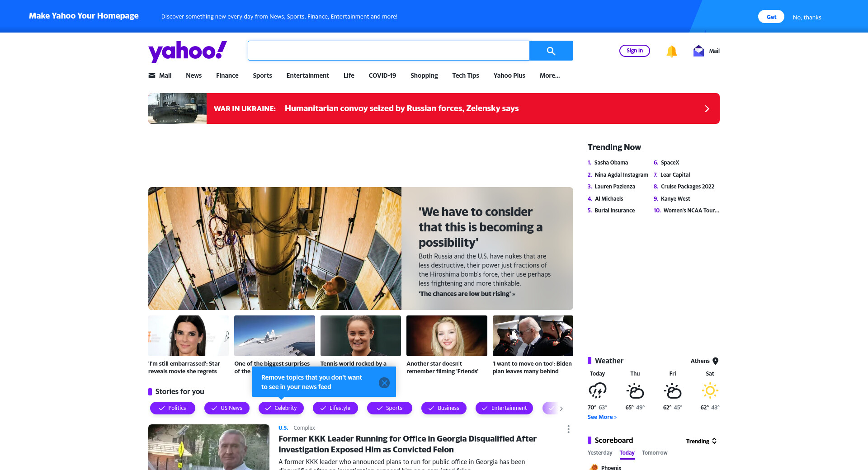Click into the Yahoo search field
This screenshot has width=868, height=470.
pyautogui.click(x=389, y=51)
